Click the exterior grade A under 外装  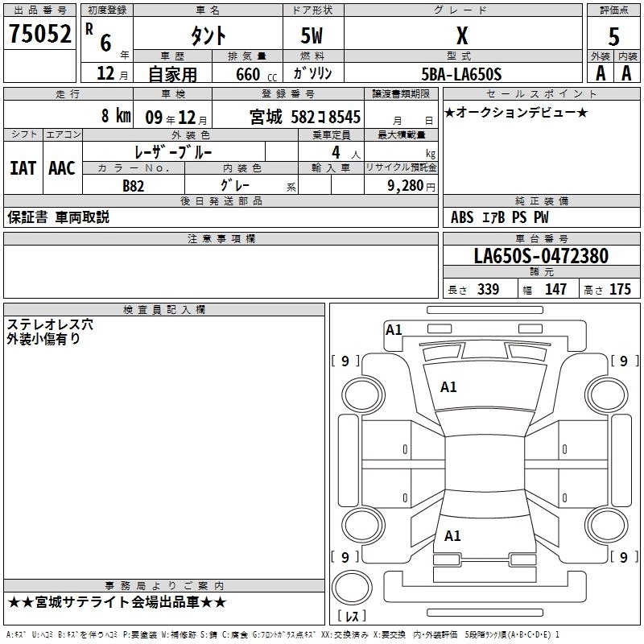point(600,73)
